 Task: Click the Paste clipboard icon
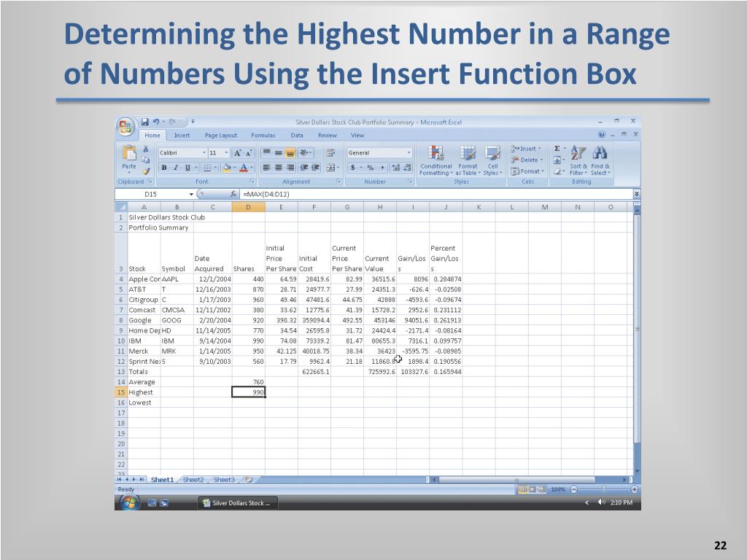(128, 152)
